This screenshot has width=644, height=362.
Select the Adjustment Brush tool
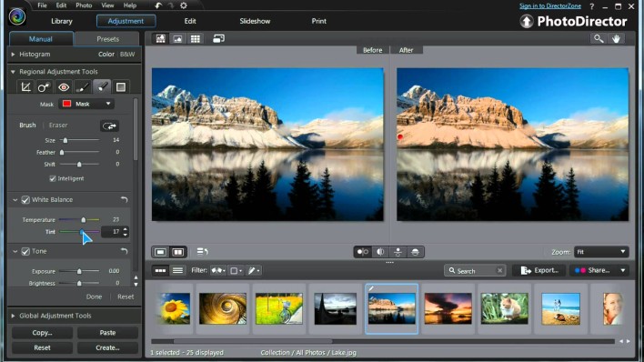[83, 87]
